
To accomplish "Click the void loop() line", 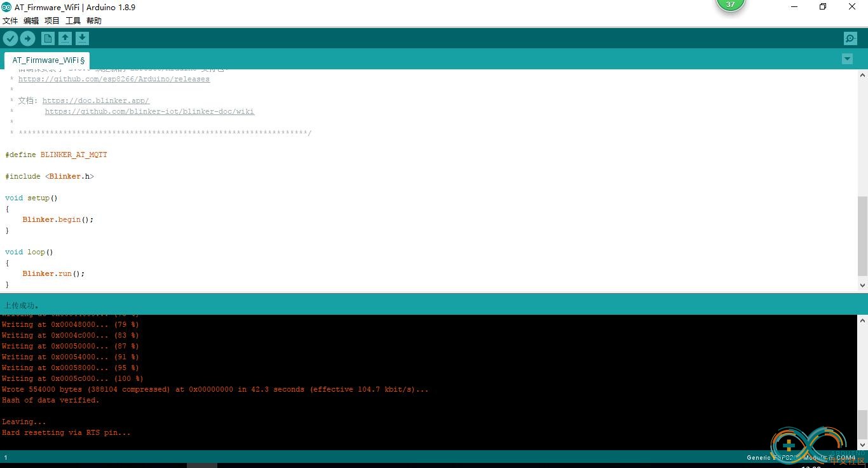I will pyautogui.click(x=29, y=252).
